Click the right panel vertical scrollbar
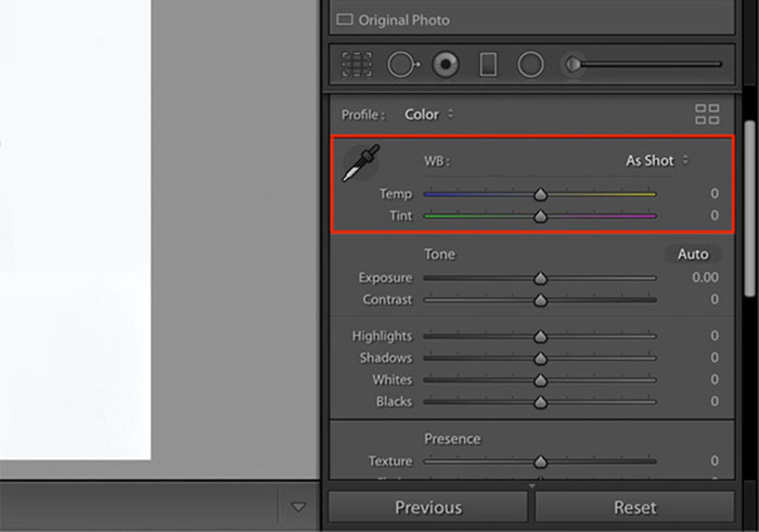 point(750,209)
